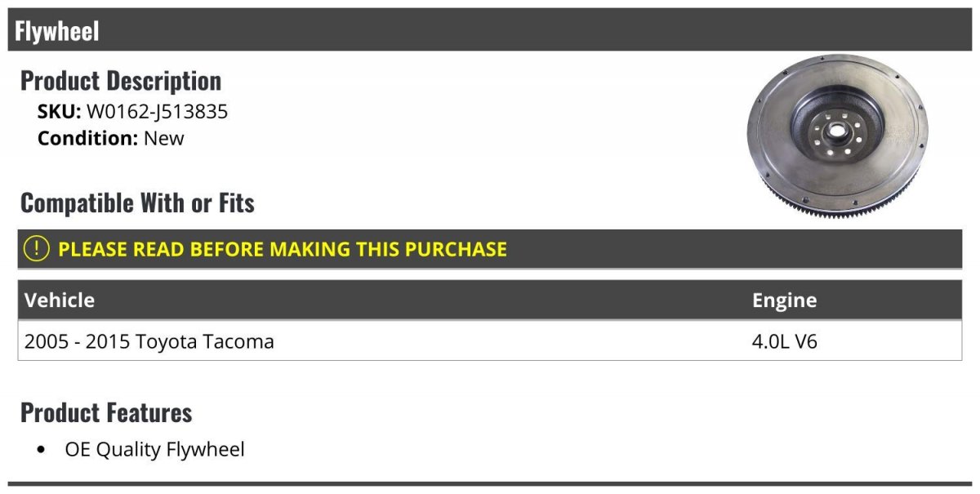Image resolution: width=980 pixels, height=494 pixels.
Task: Click the Compatible With or Fits heading
Action: [137, 203]
